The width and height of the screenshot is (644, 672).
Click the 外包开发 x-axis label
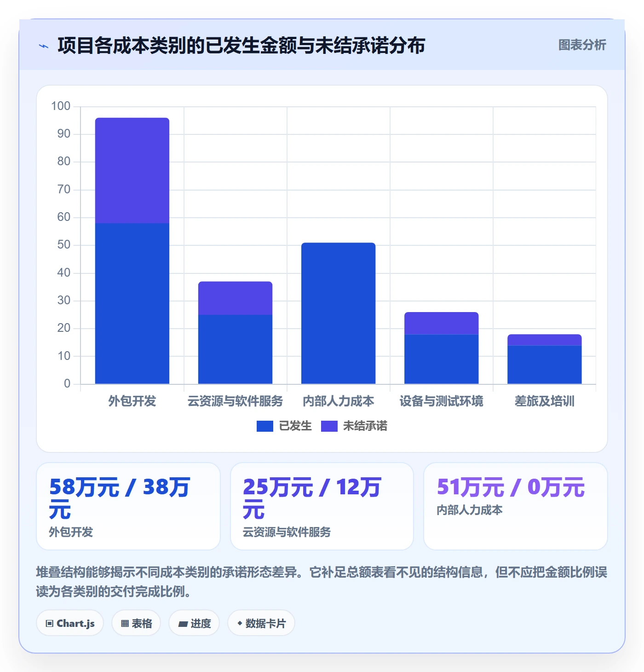coord(132,401)
